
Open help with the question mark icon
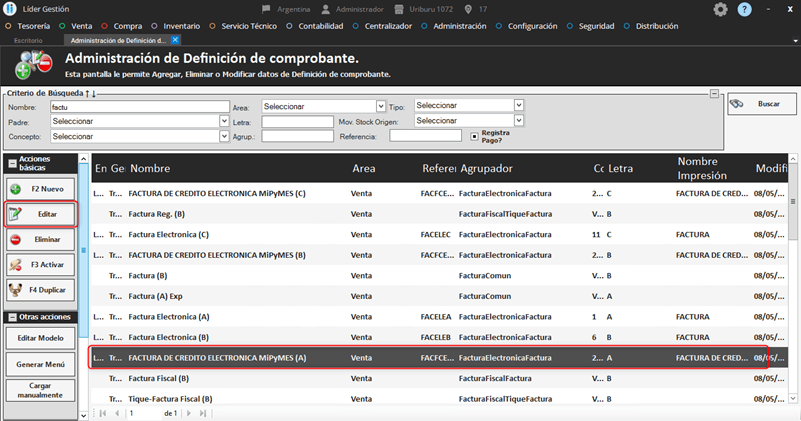coord(745,9)
